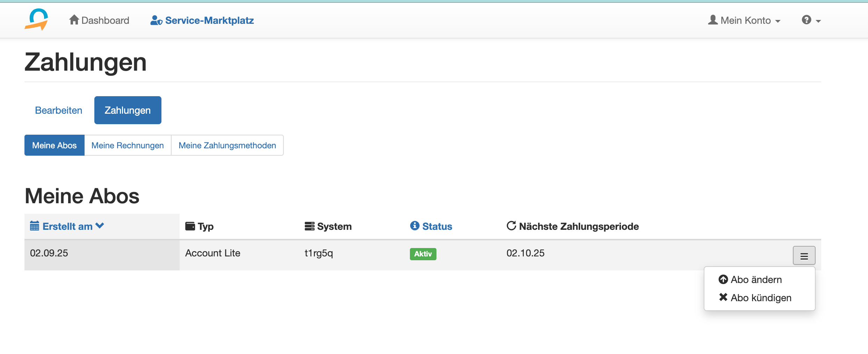Click the calendar icon beside Erstellt am
This screenshot has width=868, height=354.
click(34, 226)
